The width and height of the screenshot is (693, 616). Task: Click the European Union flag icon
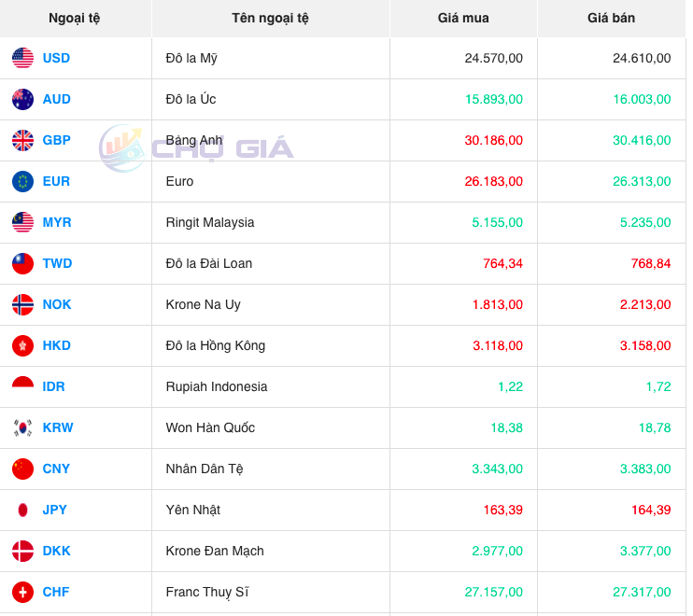[x=22, y=181]
